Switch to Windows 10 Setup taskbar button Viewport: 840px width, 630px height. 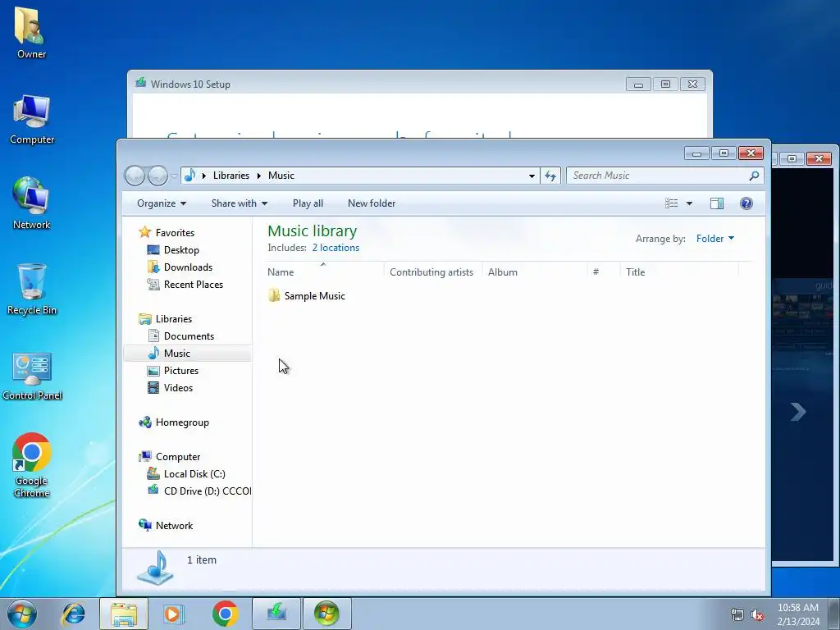coord(276,614)
